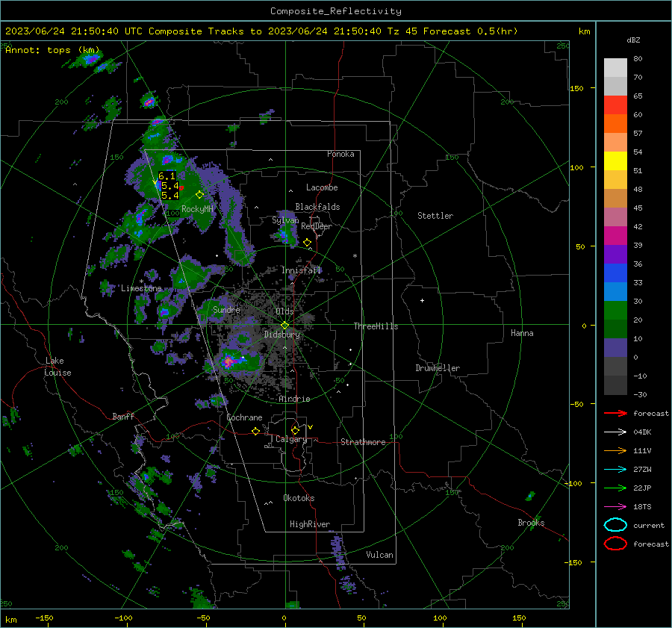The width and height of the screenshot is (672, 628).
Task: Click the light blue dBZ legend swatch
Action: coord(615,291)
